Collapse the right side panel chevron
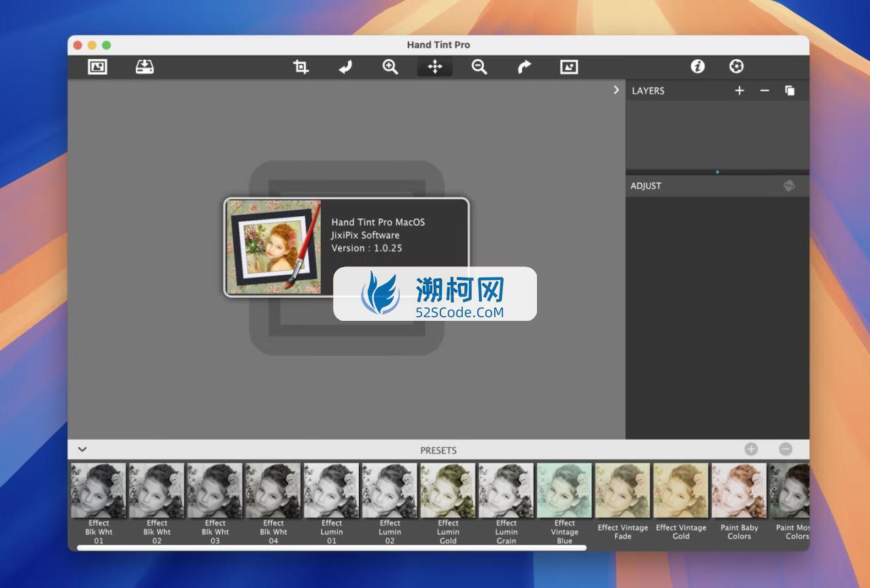The width and height of the screenshot is (870, 588). coord(616,90)
